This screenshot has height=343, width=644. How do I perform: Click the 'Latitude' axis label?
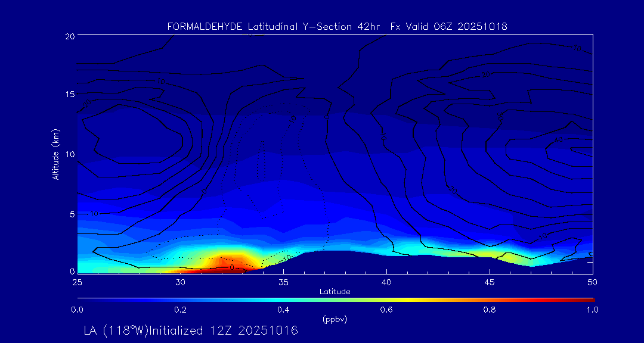(x=335, y=292)
